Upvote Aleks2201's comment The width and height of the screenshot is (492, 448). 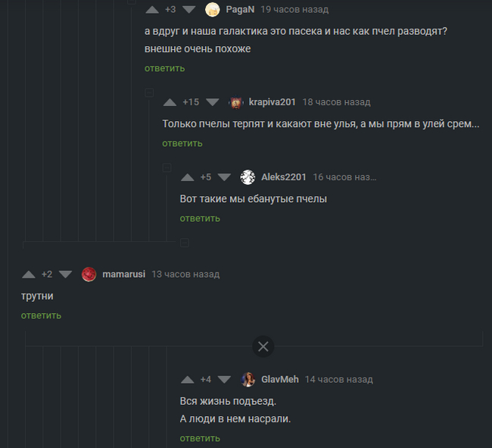[187, 177]
